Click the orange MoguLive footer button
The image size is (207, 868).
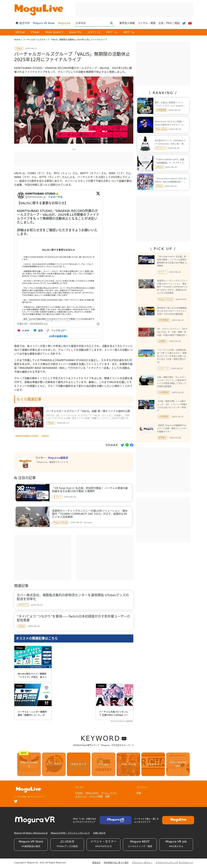178,820
